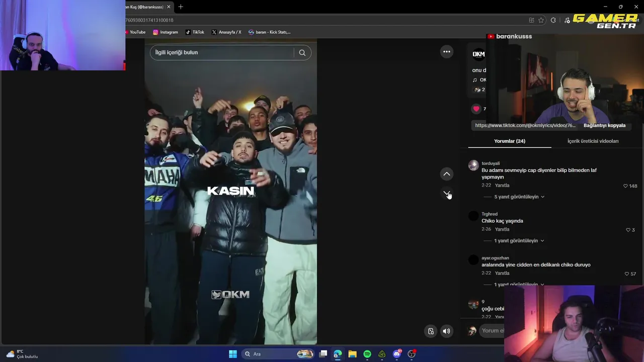644x362 pixels.
Task: Like ayar.oguzhan's comment with 57 likes
Action: point(626,274)
